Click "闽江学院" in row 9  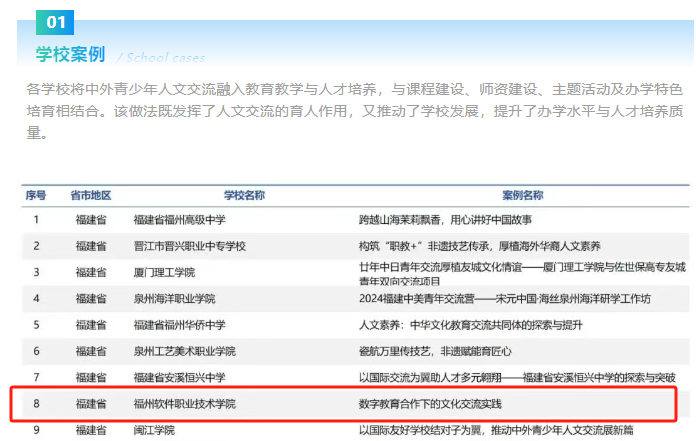point(156,430)
